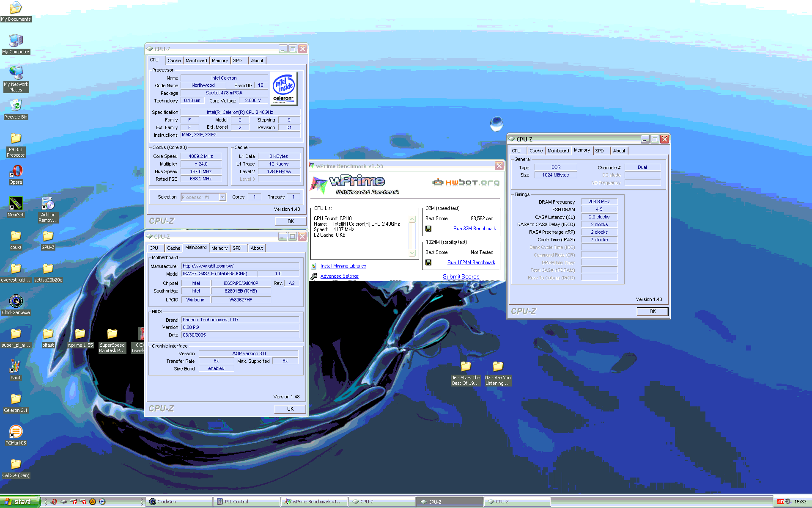Click Install Missing Libraries link
This screenshot has height=508, width=812.
(x=343, y=266)
